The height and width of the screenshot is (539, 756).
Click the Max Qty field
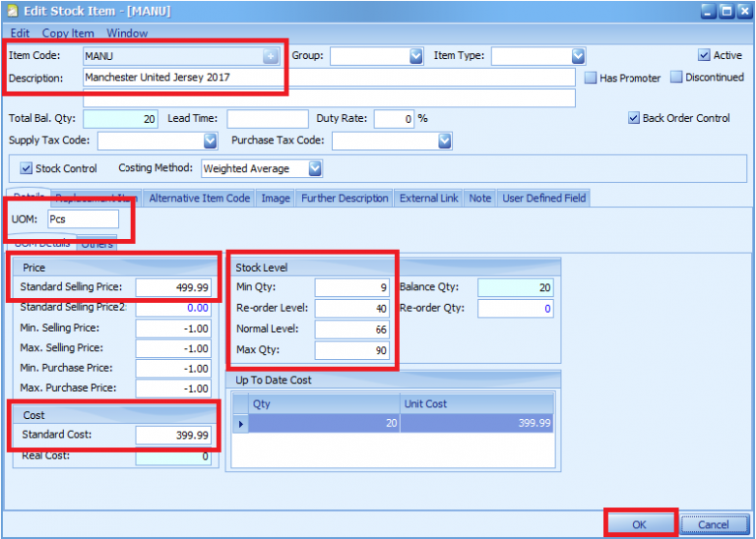click(352, 350)
